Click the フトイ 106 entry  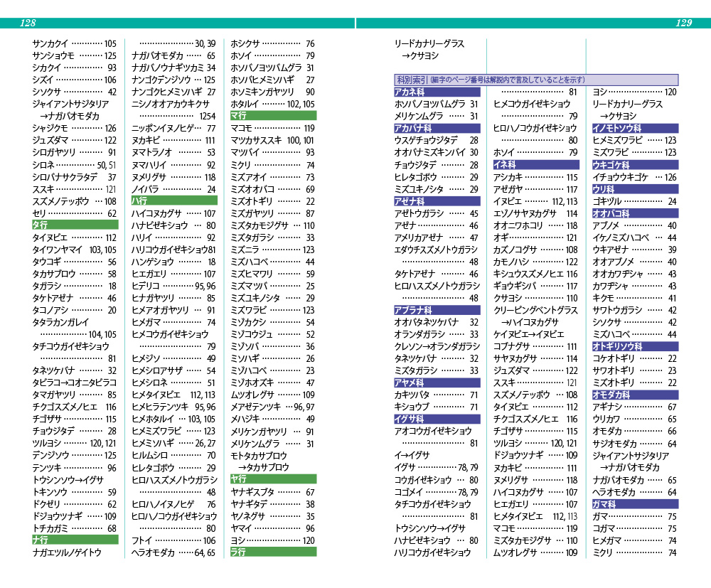click(x=173, y=540)
